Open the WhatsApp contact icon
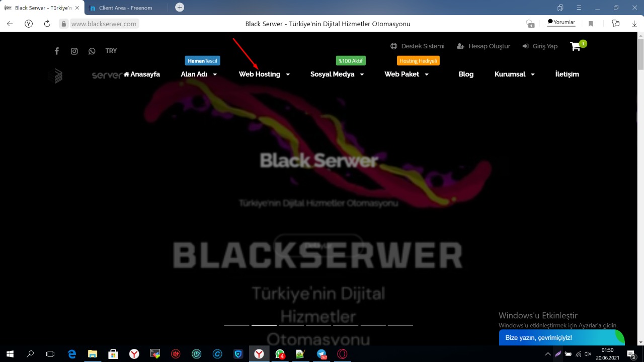 coord(92,51)
